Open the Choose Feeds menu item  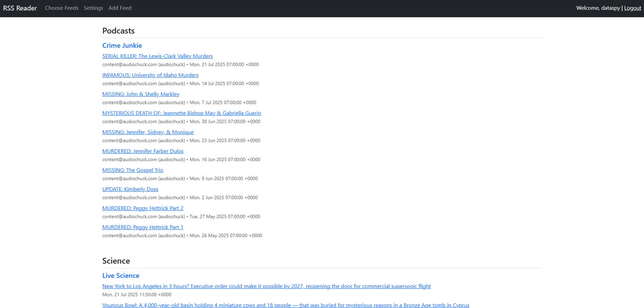click(x=62, y=8)
